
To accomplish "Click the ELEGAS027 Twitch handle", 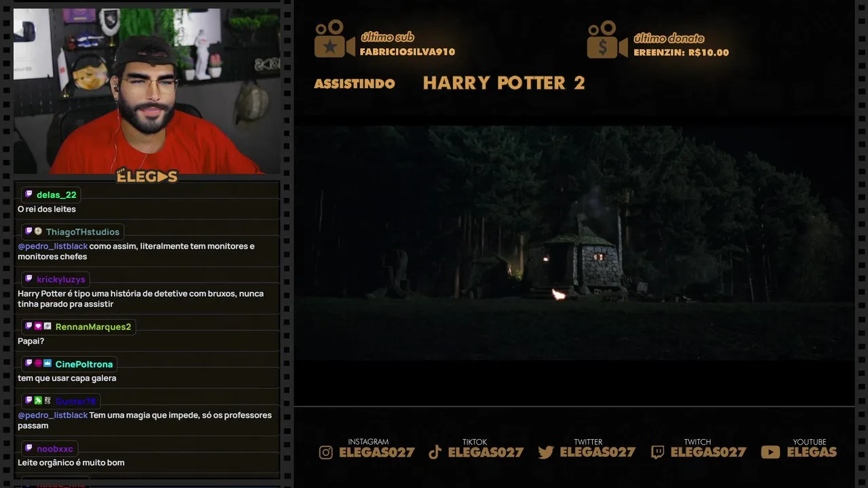I will tap(708, 452).
